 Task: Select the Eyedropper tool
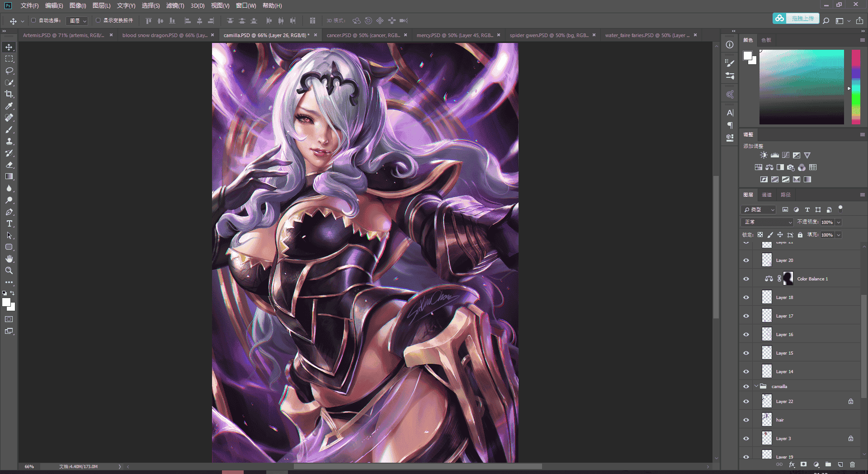pyautogui.click(x=9, y=106)
